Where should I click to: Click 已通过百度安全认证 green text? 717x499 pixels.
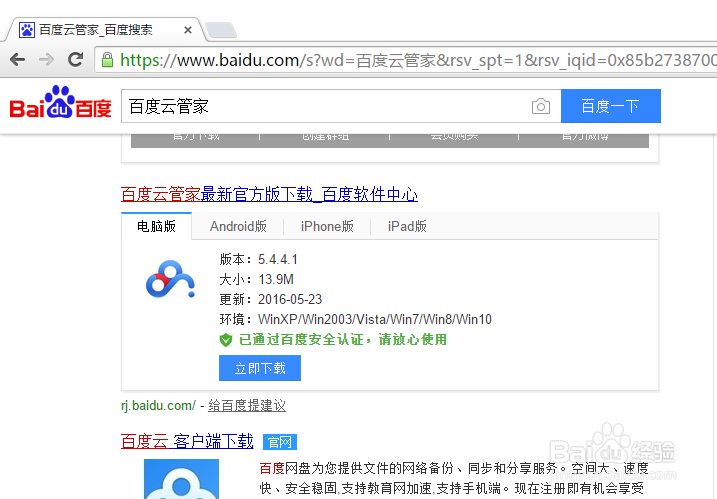(343, 340)
